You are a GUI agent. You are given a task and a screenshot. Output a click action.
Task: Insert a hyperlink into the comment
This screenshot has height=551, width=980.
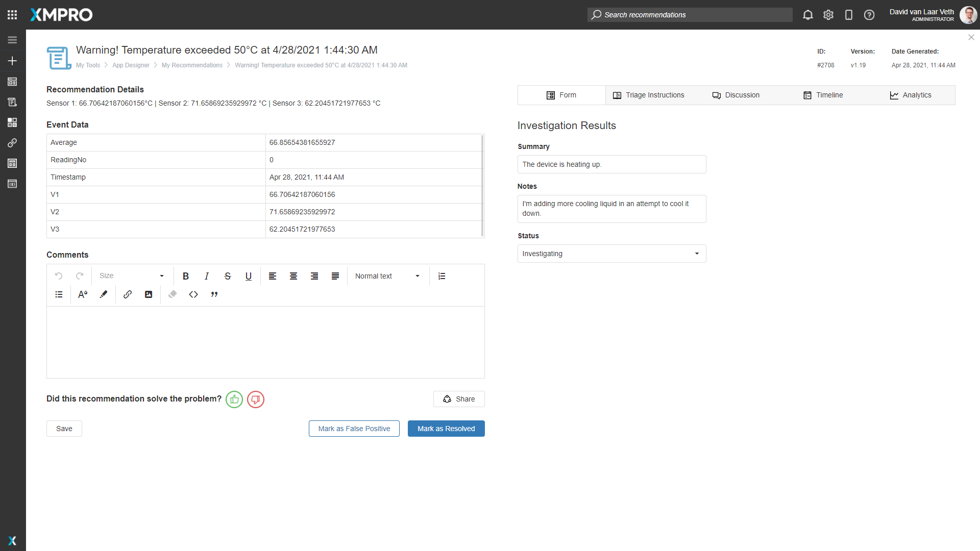(x=128, y=294)
